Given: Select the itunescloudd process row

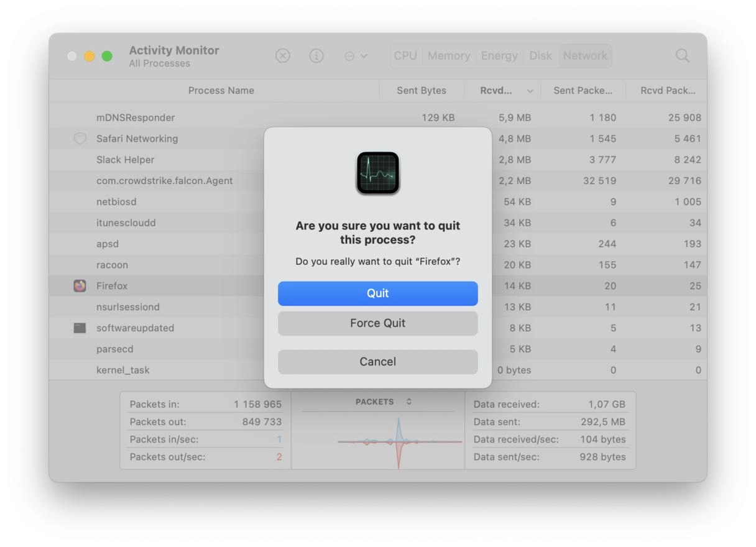Looking at the screenshot, I should (378, 223).
